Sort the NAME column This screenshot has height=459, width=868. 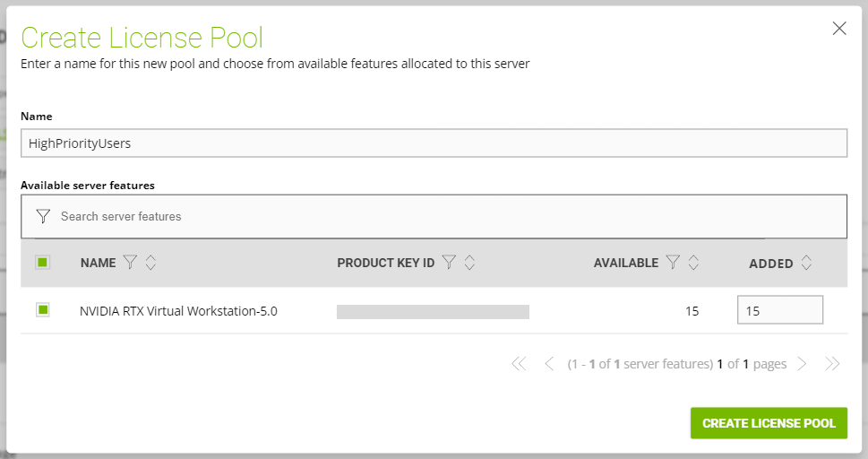[x=150, y=263]
